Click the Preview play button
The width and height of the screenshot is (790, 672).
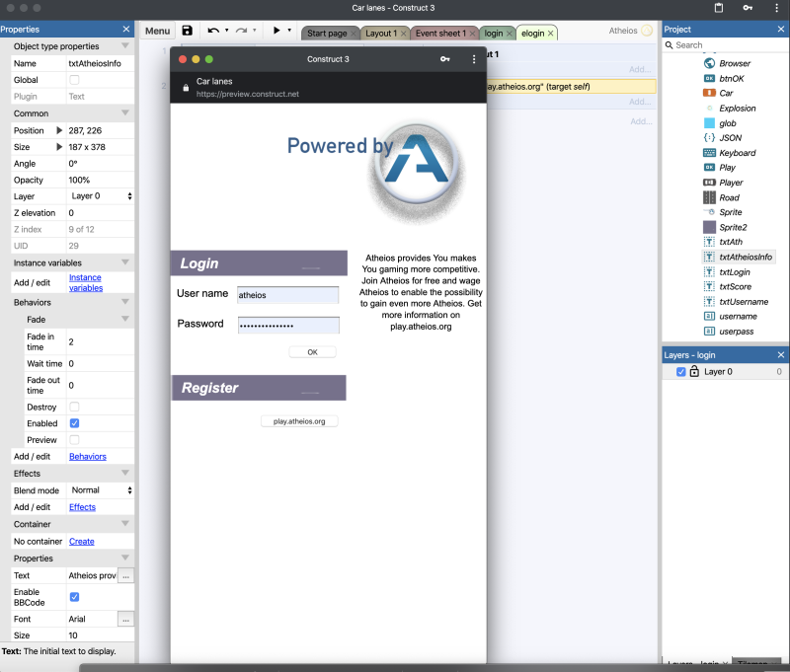tap(276, 31)
